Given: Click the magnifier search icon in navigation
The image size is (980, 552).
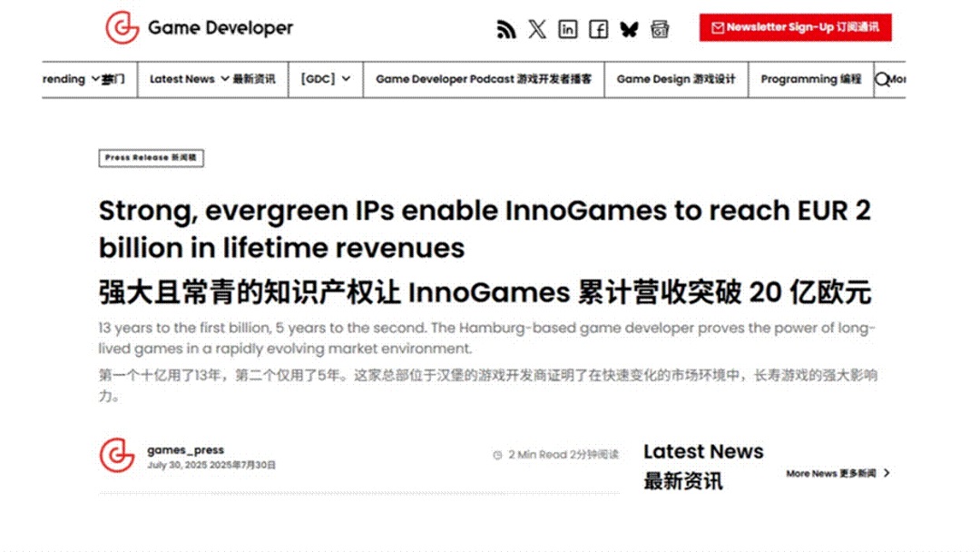Looking at the screenshot, I should [882, 79].
